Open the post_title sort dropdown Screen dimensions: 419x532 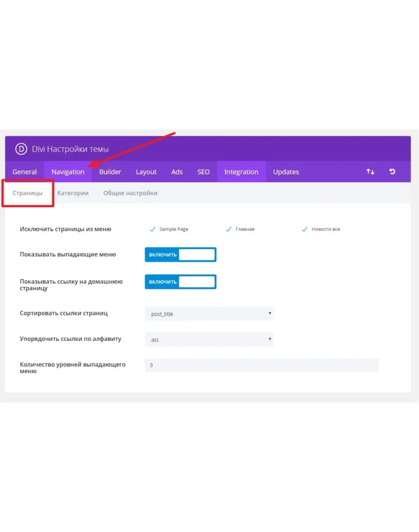[209, 314]
